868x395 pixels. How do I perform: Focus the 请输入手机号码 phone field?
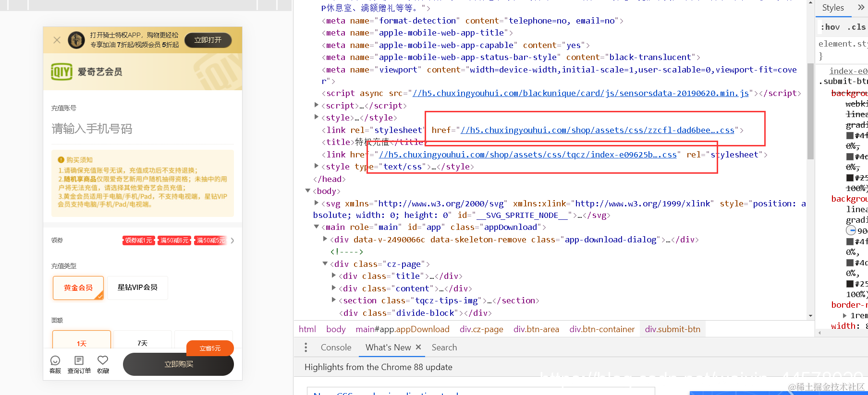click(x=143, y=129)
